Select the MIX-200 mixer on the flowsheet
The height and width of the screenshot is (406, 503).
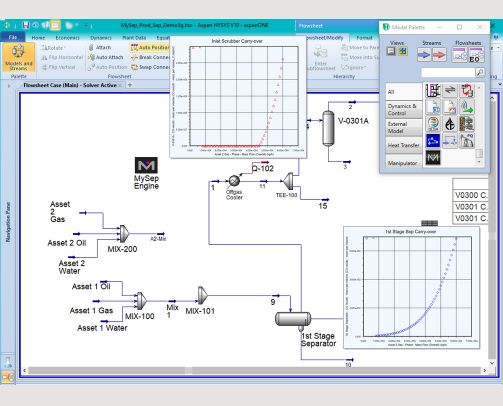(124, 234)
